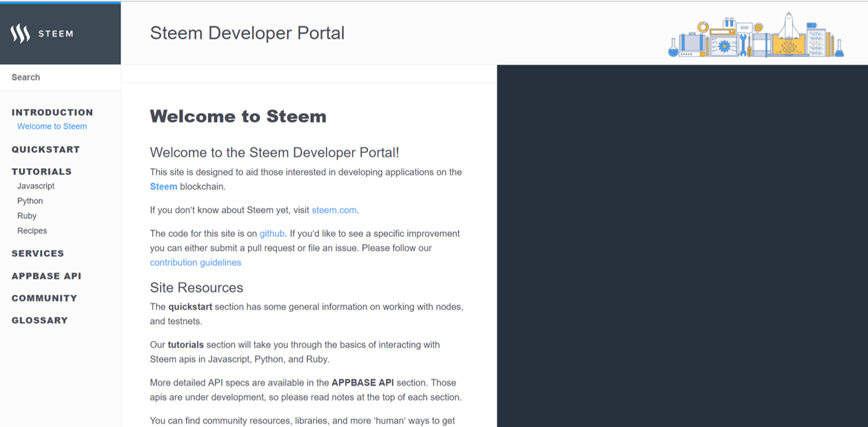Visit the steem.com link
868x427 pixels.
[x=335, y=210]
